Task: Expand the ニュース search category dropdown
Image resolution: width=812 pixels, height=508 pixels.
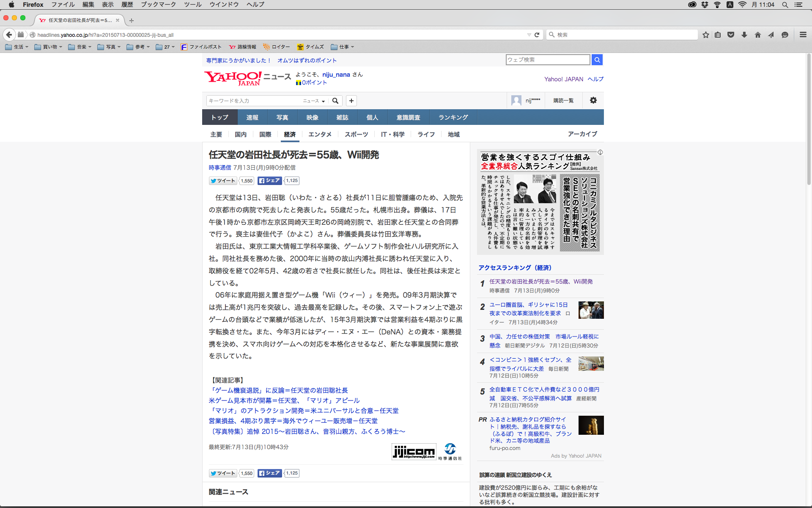Action: 314,101
